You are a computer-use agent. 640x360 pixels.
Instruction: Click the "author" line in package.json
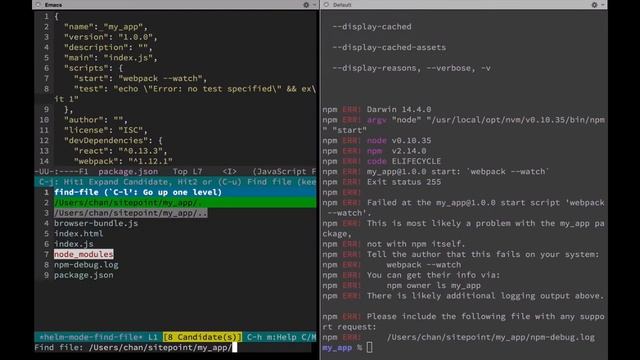(x=96, y=120)
